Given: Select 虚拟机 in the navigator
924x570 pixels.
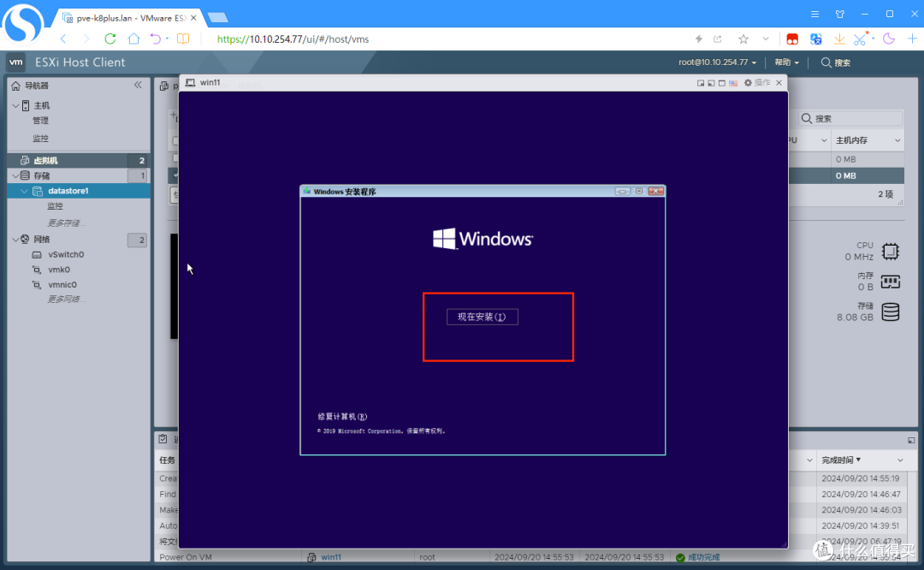Looking at the screenshot, I should click(79, 160).
